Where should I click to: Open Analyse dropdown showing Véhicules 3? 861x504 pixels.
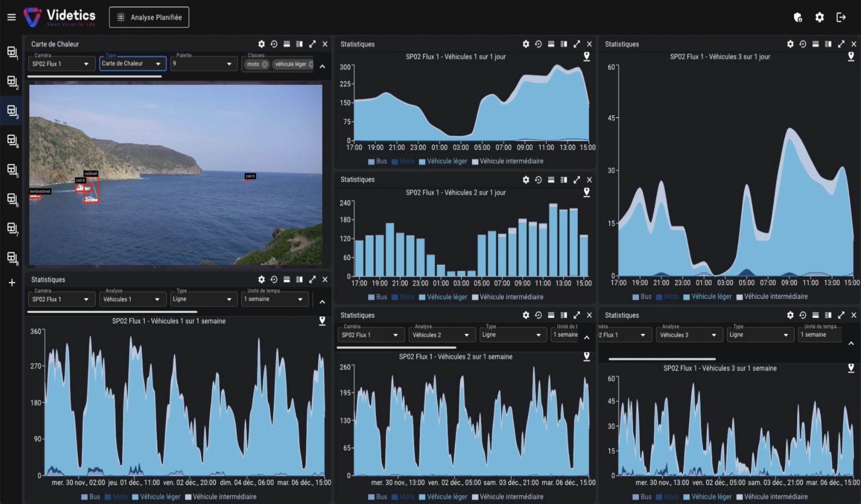coord(689,335)
